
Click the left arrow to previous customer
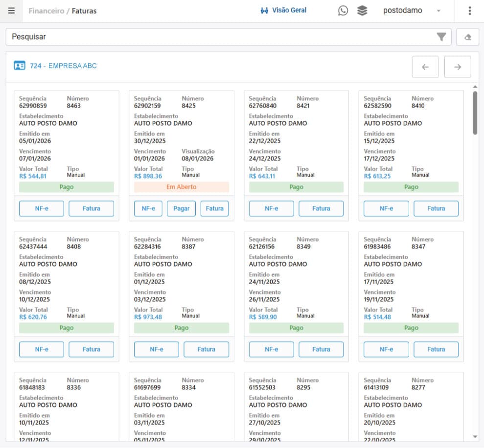(x=425, y=67)
